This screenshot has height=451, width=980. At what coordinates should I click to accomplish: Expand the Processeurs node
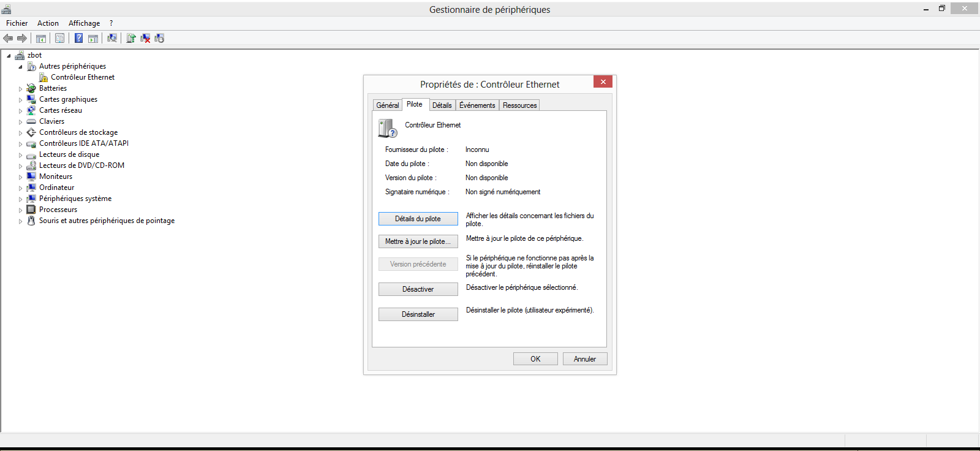point(20,210)
